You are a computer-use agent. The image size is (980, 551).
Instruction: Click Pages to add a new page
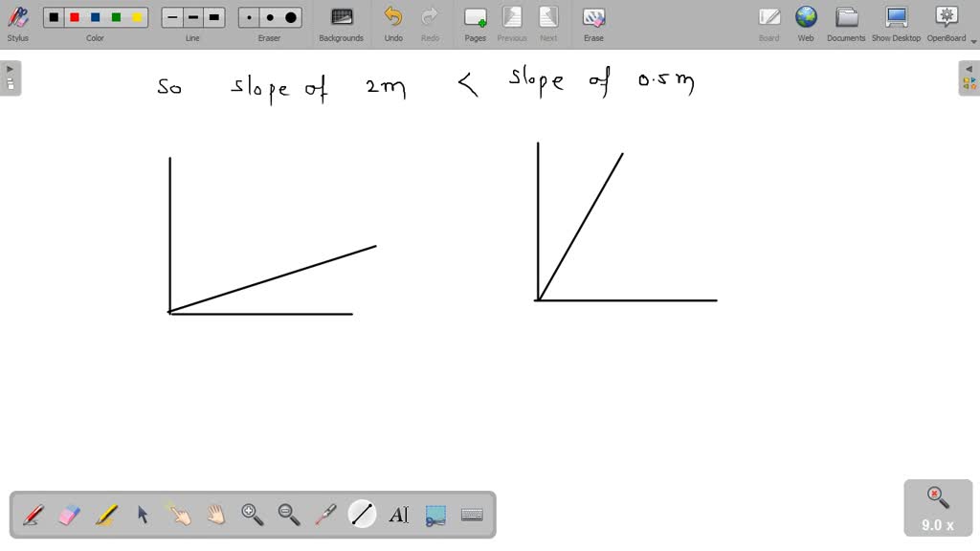coord(475,21)
